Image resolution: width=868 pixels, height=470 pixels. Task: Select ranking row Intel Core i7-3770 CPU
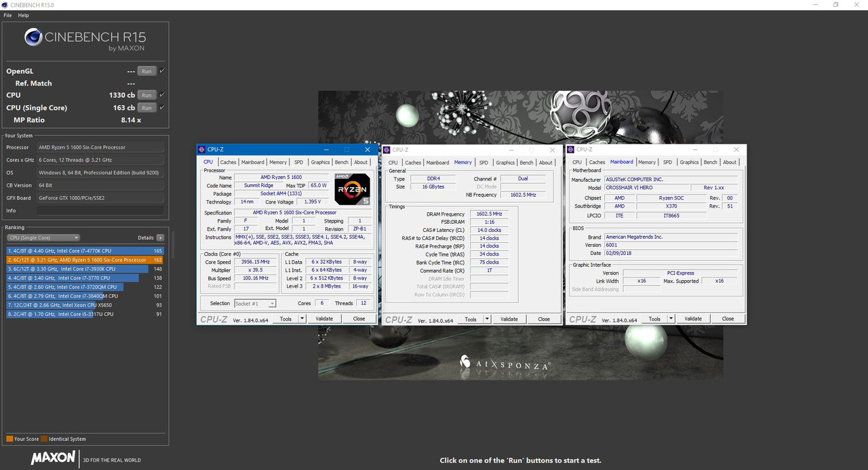(85, 278)
